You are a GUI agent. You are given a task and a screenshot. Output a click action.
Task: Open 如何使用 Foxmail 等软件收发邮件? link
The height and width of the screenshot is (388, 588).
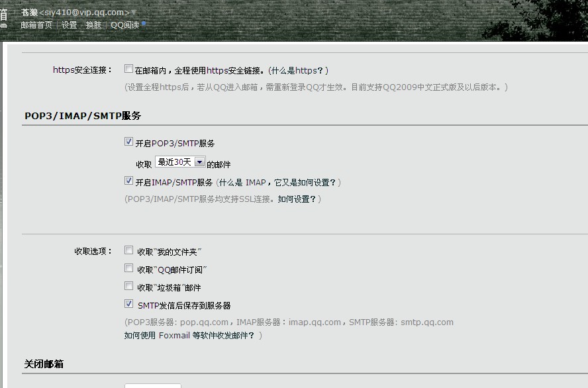pos(189,336)
